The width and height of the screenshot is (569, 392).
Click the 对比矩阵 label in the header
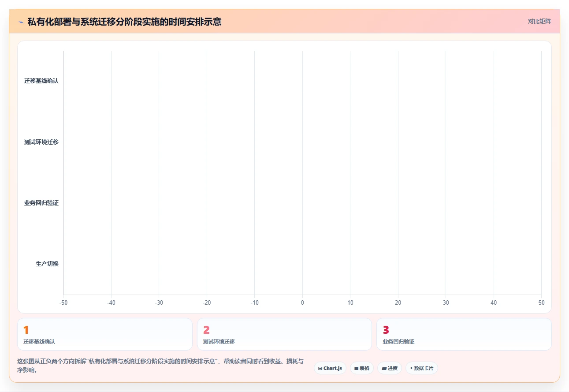click(x=539, y=21)
